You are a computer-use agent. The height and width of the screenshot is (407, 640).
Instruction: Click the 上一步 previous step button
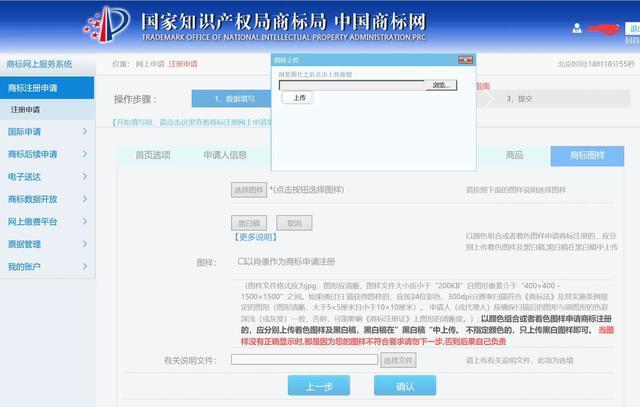[x=319, y=386]
